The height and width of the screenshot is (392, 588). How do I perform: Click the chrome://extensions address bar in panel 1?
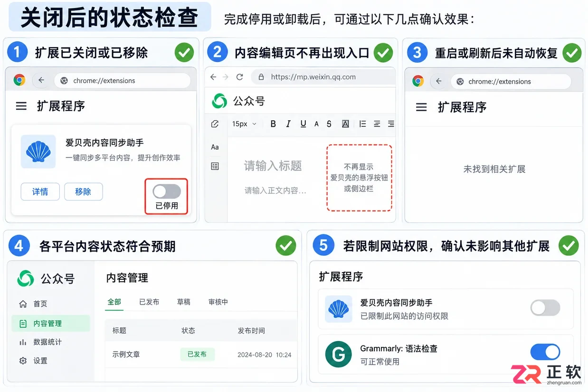(123, 80)
